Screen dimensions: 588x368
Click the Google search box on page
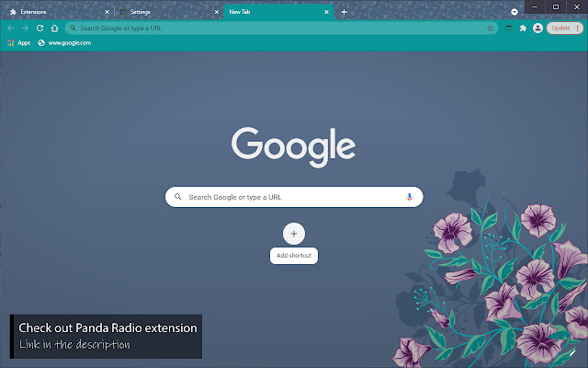click(294, 197)
